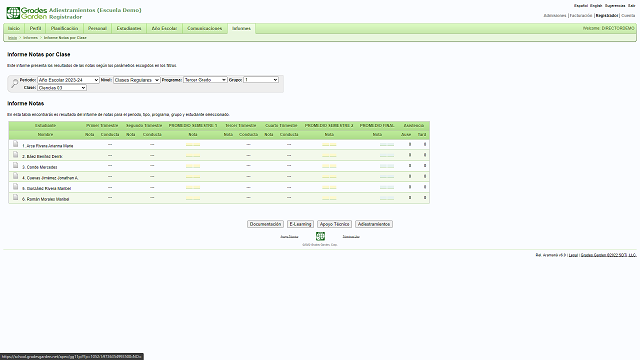Image resolution: width=640 pixels, height=360 pixels.
Task: Click 'PROMEDIO SEMESTRE 2' column header
Action: point(329,125)
